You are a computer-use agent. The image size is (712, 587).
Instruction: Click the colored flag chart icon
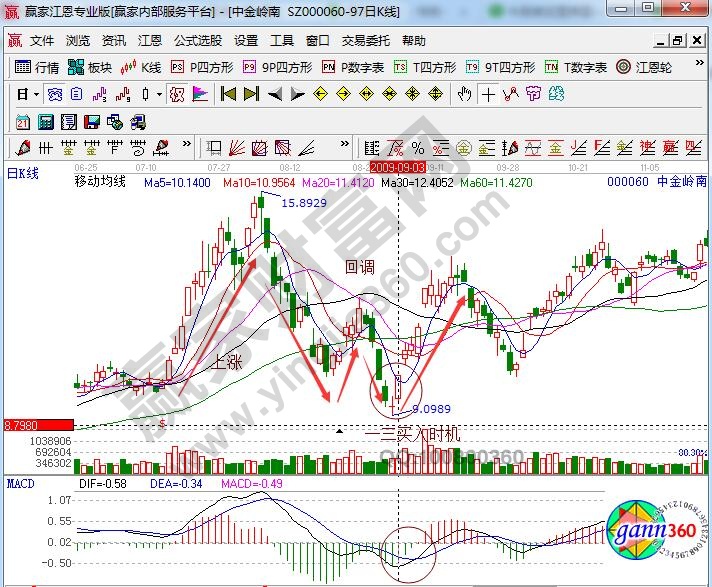click(x=200, y=94)
